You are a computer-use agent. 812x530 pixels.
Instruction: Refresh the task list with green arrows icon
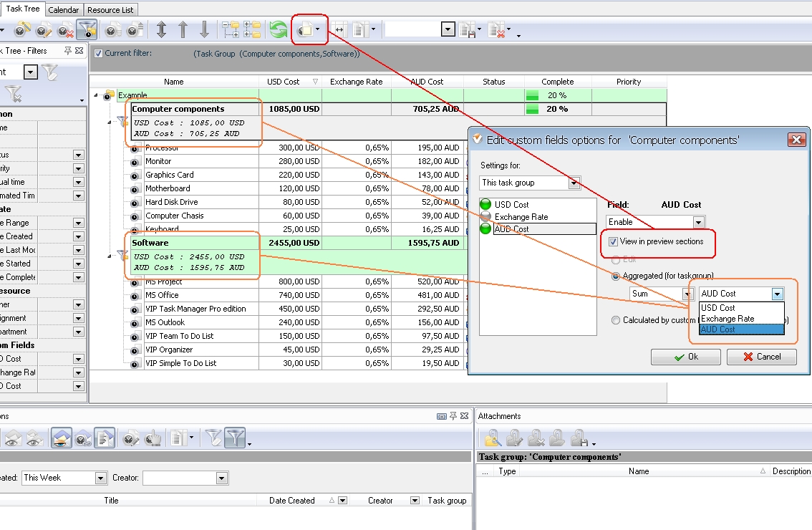279,29
